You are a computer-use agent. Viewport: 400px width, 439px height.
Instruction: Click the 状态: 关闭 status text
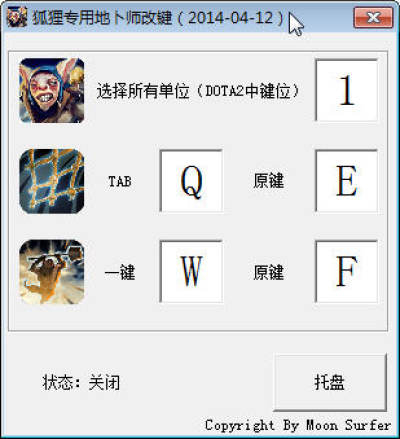pos(81,382)
